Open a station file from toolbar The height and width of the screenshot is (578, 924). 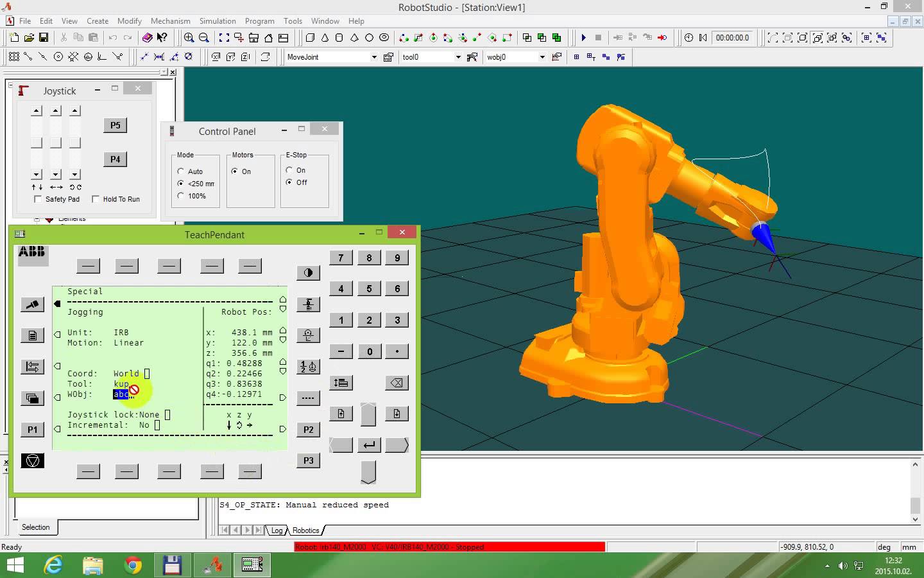(x=29, y=38)
